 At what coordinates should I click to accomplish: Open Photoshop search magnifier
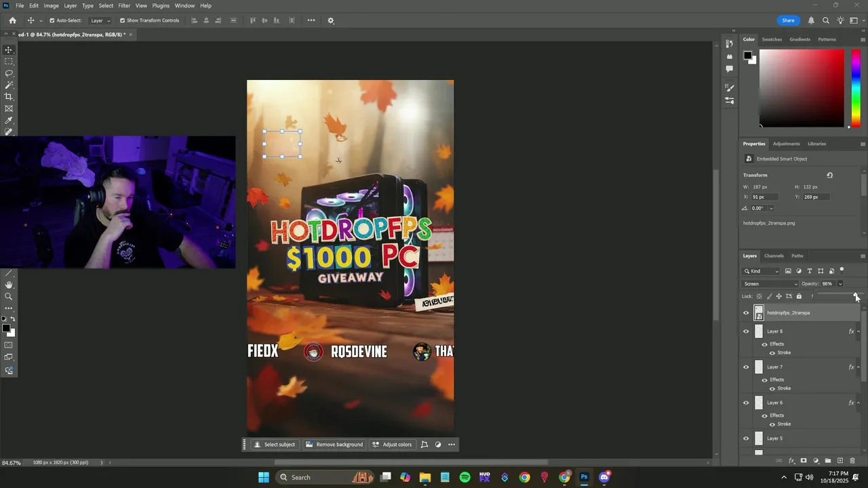(x=826, y=20)
